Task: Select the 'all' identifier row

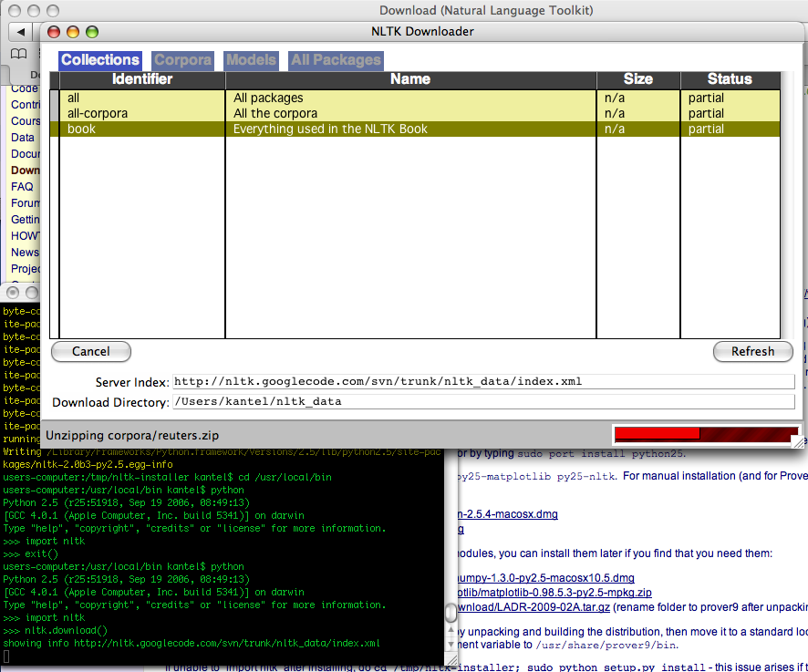Action: tap(415, 98)
